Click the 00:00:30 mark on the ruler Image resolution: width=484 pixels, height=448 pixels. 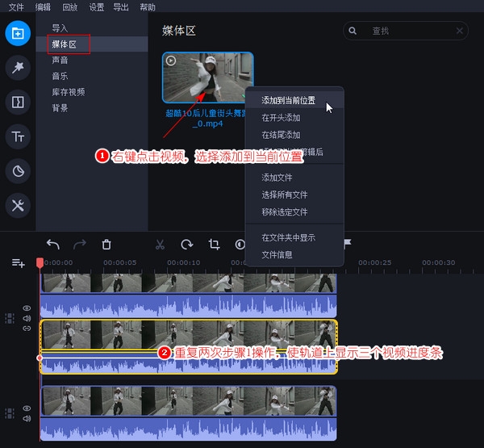click(x=439, y=262)
